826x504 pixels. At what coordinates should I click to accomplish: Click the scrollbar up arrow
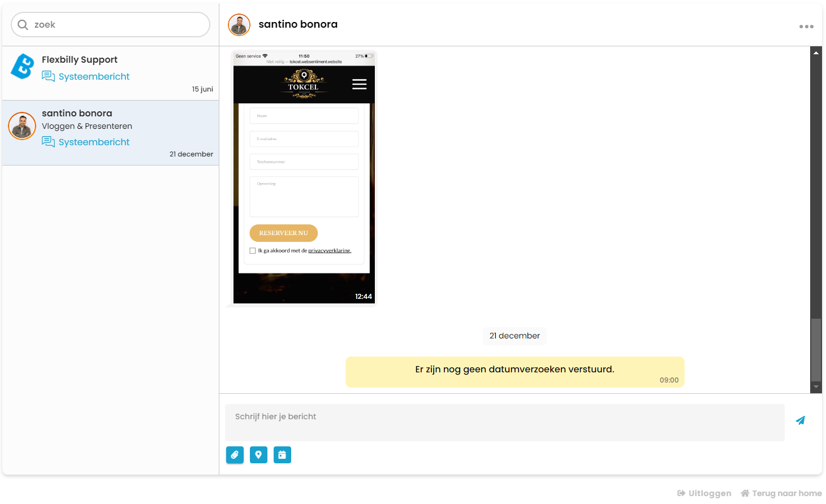(816, 53)
